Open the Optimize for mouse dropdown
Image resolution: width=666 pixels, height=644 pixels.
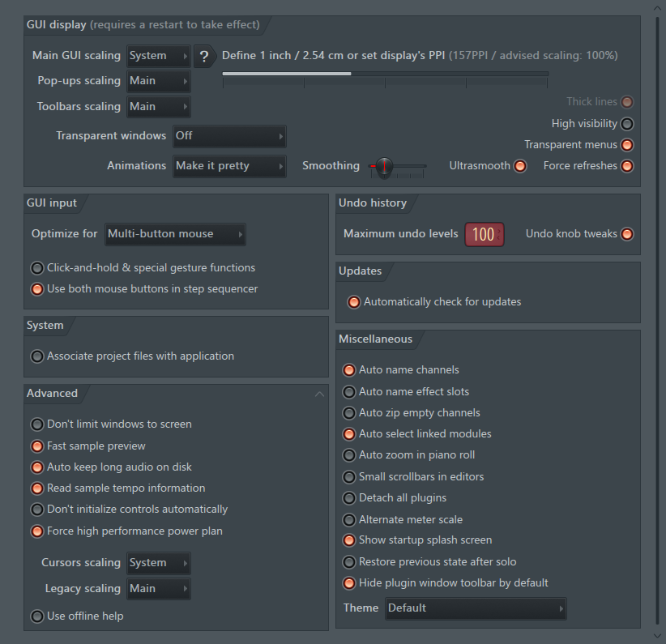coord(175,234)
